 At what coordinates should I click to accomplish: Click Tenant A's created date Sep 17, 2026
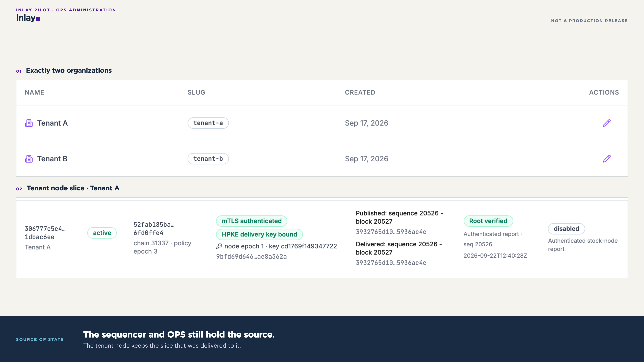click(366, 123)
